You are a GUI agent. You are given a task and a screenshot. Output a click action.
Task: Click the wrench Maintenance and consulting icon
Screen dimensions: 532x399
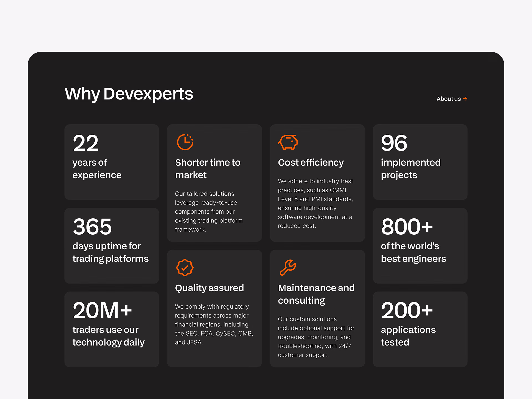288,268
